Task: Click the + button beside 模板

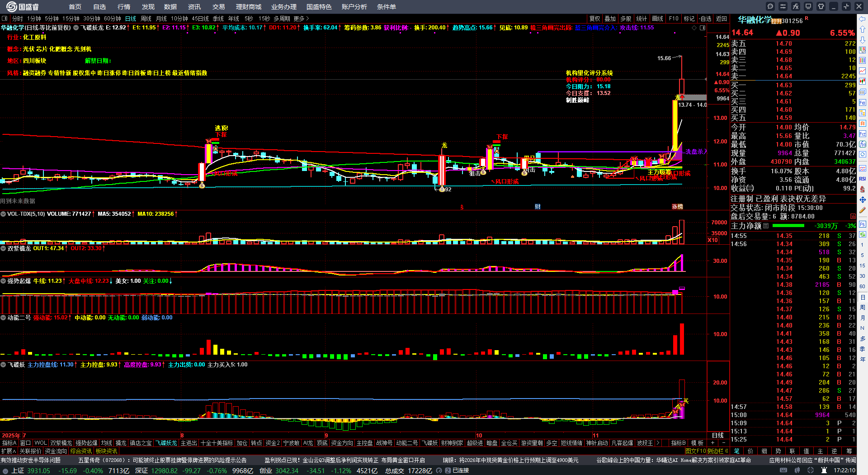Action: pyautogui.click(x=713, y=443)
